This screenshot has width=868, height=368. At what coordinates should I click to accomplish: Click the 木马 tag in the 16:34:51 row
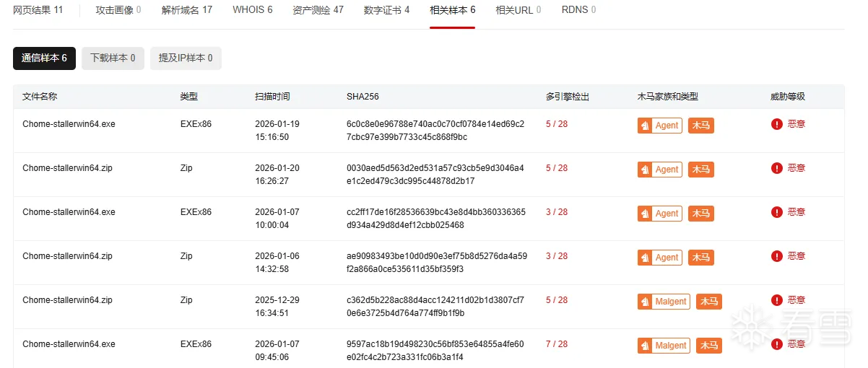point(709,302)
